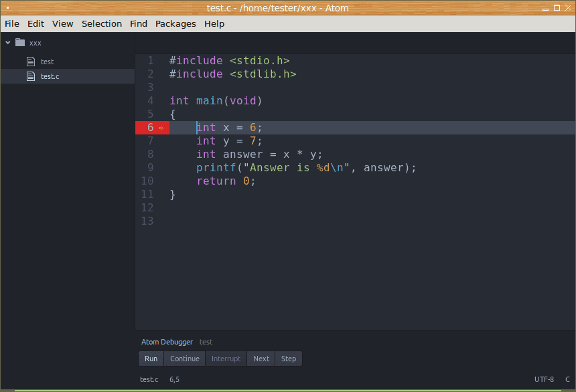
Task: Click the Atom Debugger panel title
Action: click(x=167, y=342)
